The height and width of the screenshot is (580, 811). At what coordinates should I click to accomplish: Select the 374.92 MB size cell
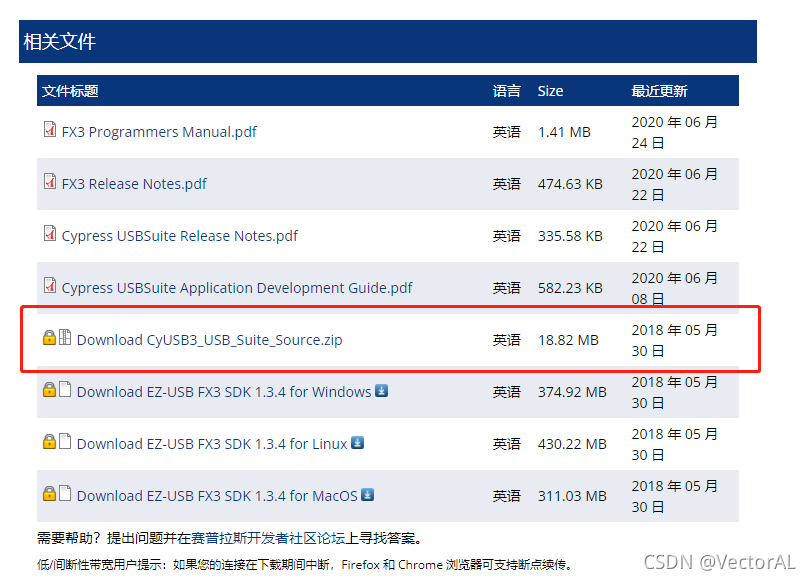tap(572, 392)
